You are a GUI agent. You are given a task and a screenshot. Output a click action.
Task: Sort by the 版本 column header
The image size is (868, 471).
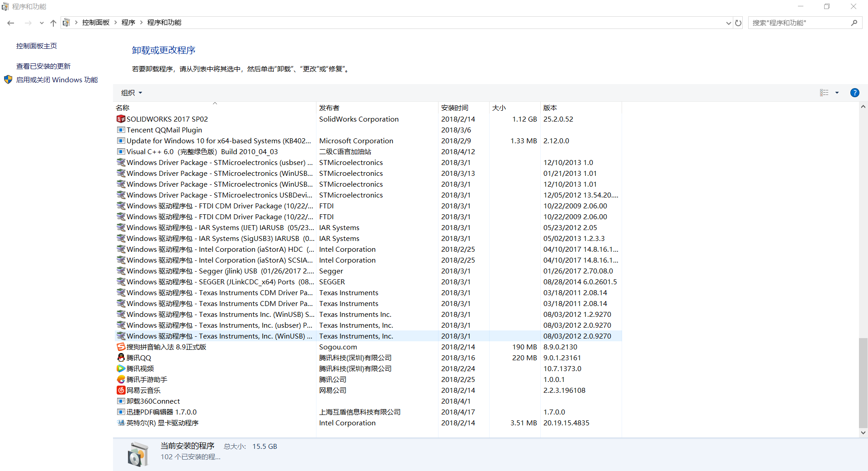[x=581, y=108]
